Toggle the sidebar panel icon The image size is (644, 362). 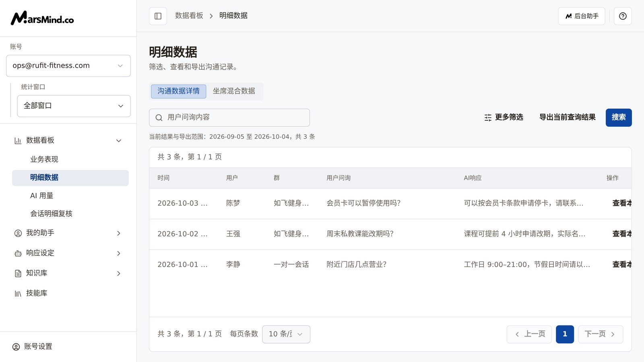tap(158, 16)
